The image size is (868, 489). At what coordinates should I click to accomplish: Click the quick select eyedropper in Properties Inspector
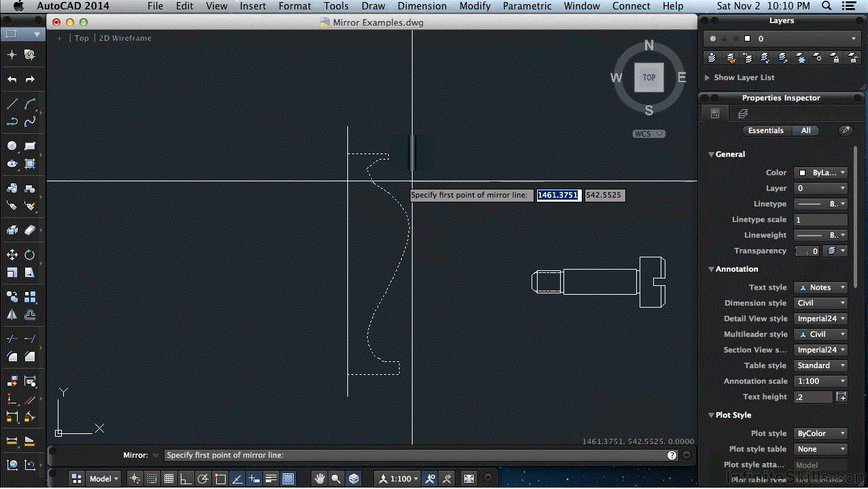click(846, 130)
